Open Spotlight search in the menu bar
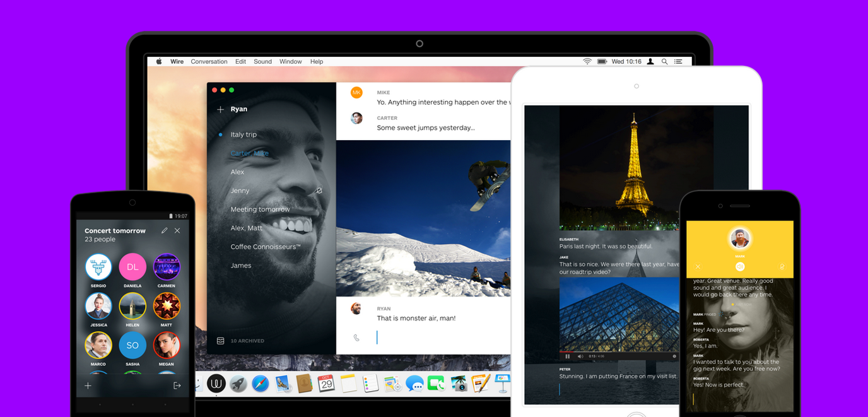 click(664, 62)
